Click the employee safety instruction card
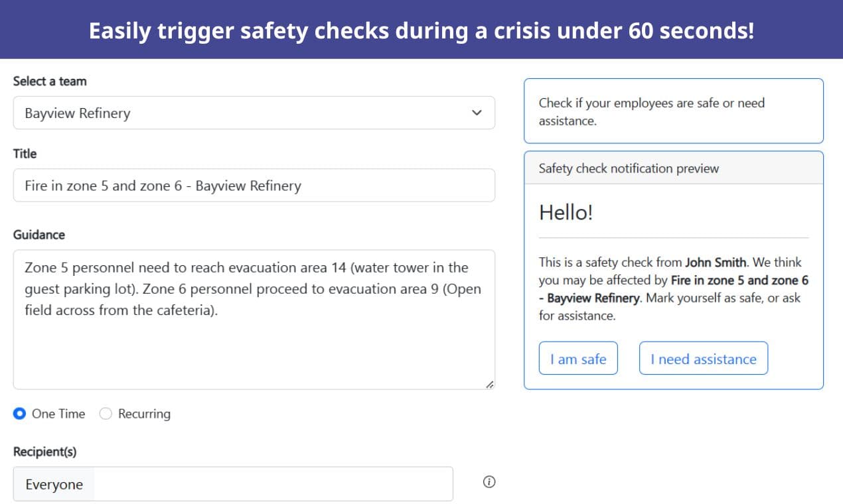This screenshot has height=504, width=843. [674, 111]
